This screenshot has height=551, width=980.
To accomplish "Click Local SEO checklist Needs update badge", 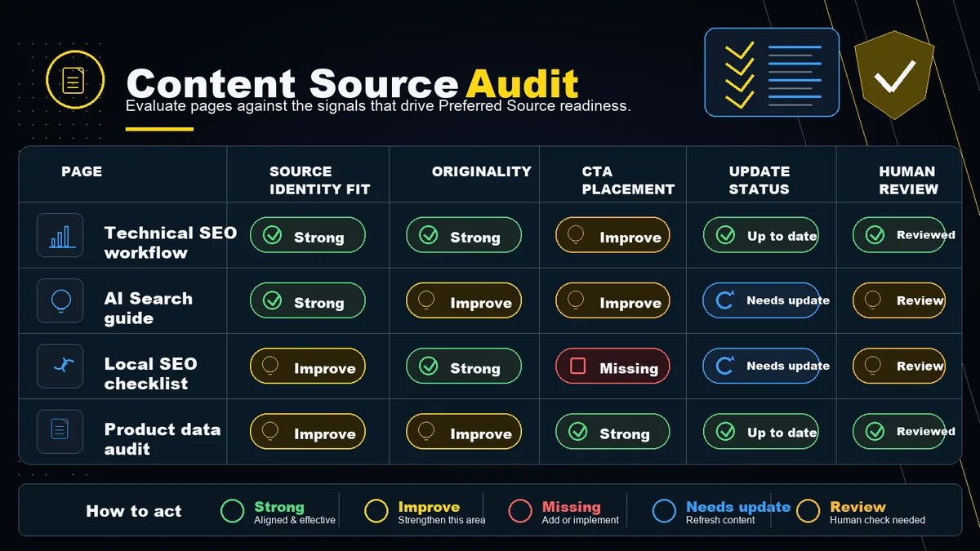I will click(761, 367).
